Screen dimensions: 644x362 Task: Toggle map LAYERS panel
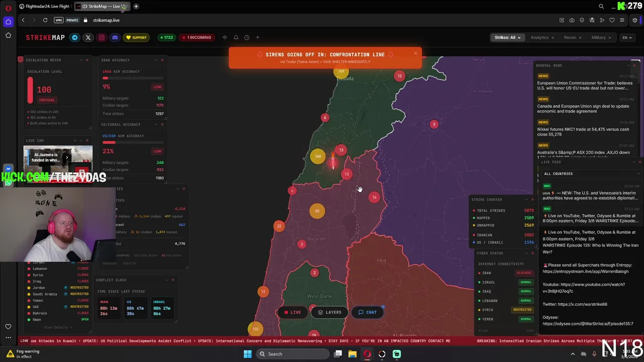(330, 312)
